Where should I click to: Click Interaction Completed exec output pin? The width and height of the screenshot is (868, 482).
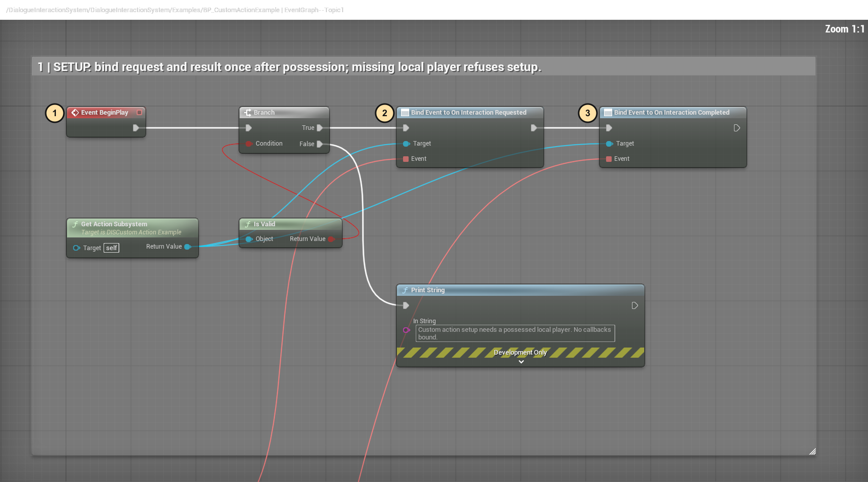[737, 128]
